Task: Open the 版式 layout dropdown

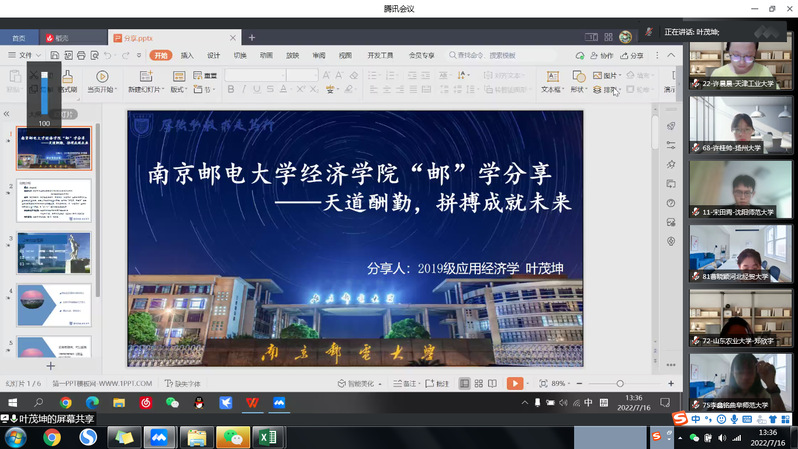Action: click(179, 89)
